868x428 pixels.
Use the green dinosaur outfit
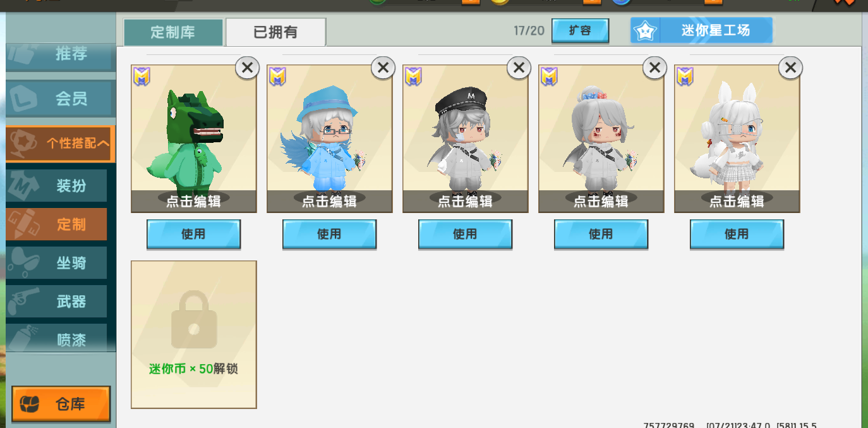click(193, 234)
